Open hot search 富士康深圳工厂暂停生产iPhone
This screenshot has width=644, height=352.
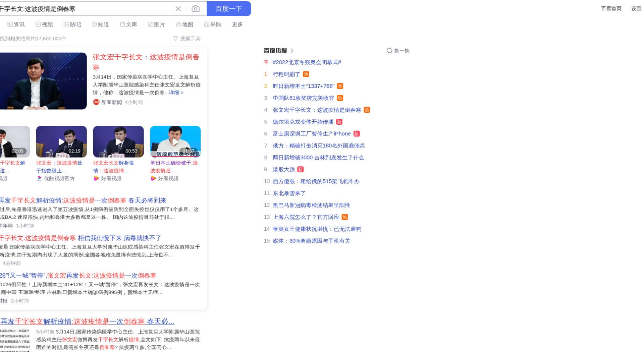(x=312, y=134)
